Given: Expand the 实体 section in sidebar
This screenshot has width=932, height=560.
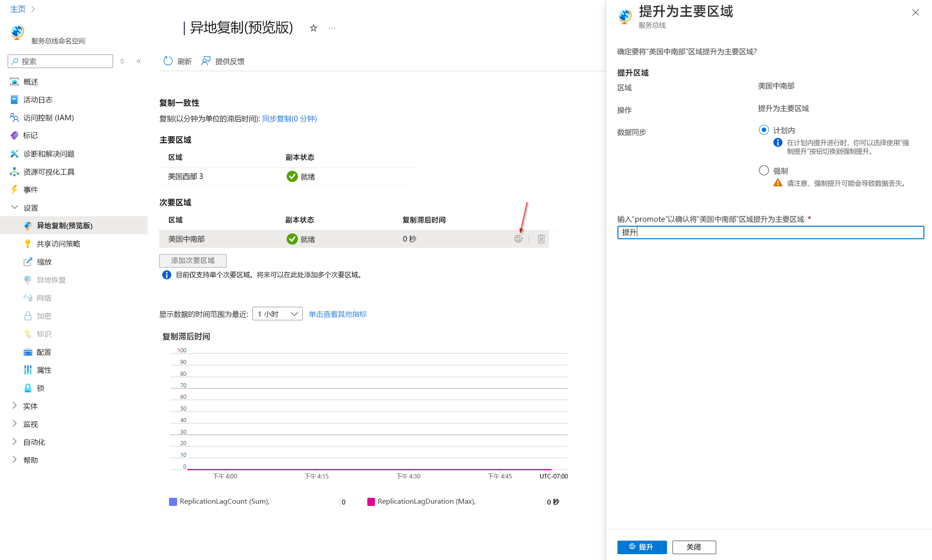Looking at the screenshot, I should point(14,405).
